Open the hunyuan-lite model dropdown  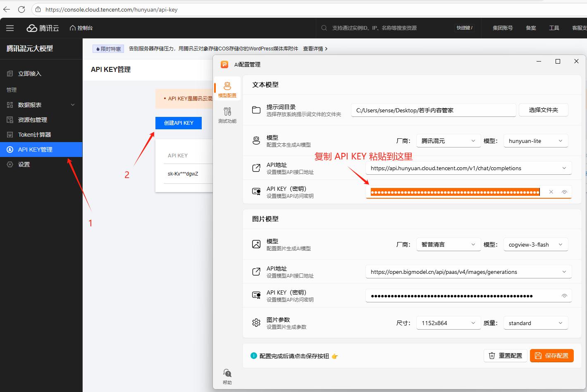click(x=535, y=140)
